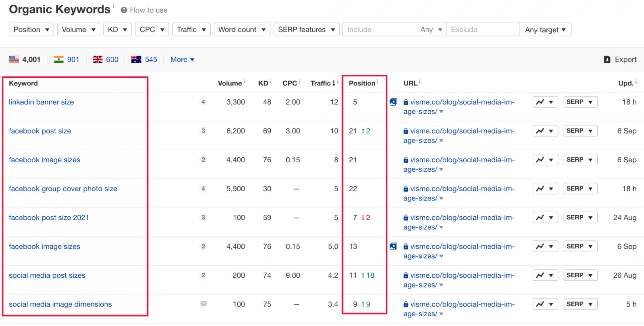
Task: Open SERP feature icon in facebook image sizes position 13 row
Action: click(393, 247)
